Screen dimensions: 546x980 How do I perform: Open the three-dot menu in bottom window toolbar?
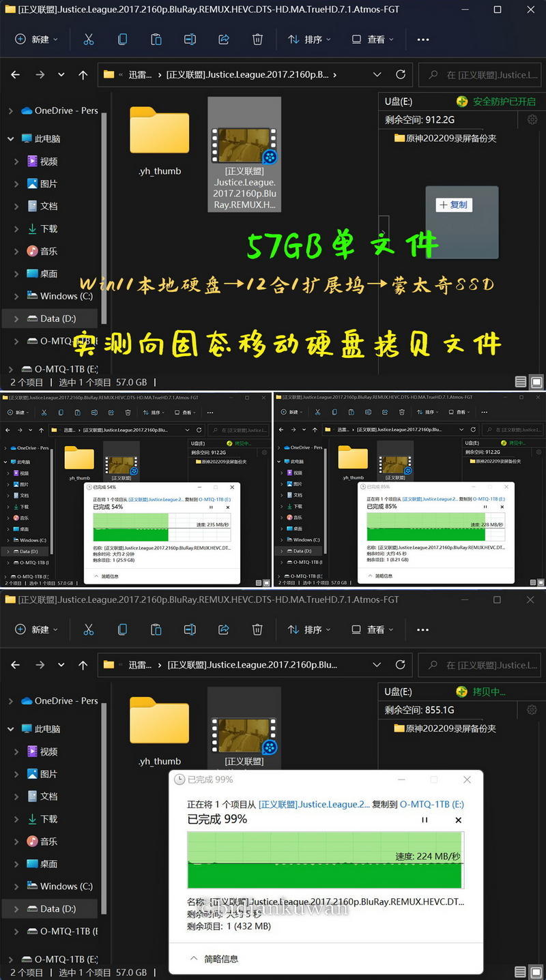click(423, 629)
